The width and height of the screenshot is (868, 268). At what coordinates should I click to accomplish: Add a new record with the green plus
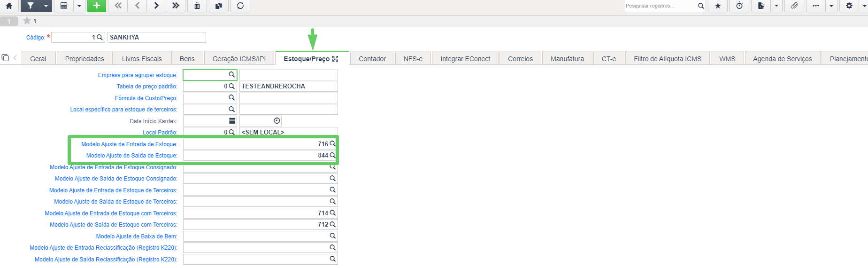[x=96, y=6]
